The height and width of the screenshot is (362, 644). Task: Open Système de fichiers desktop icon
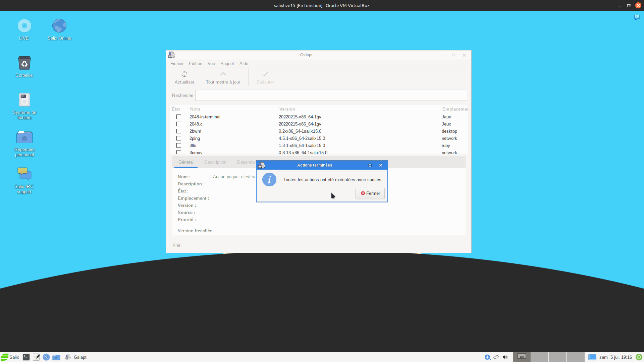click(24, 100)
